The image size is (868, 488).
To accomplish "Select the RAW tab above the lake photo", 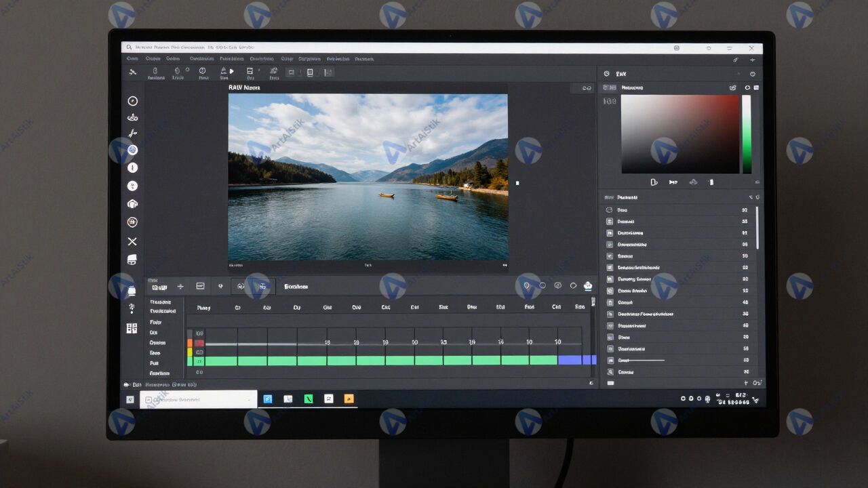I will tap(243, 87).
